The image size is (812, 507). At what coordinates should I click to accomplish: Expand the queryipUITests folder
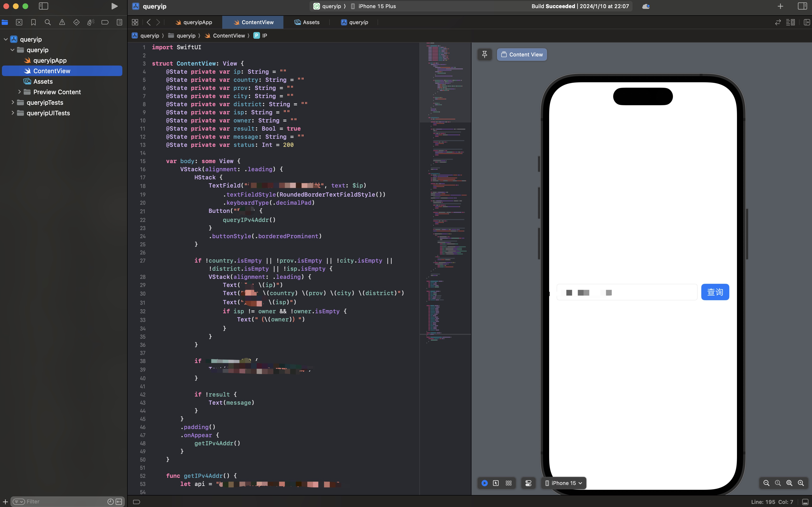(13, 113)
